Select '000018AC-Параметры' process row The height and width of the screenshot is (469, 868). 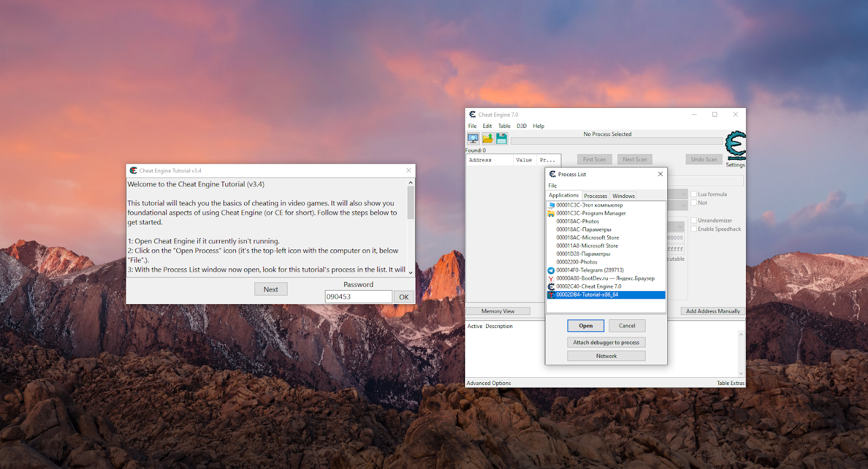tap(606, 229)
